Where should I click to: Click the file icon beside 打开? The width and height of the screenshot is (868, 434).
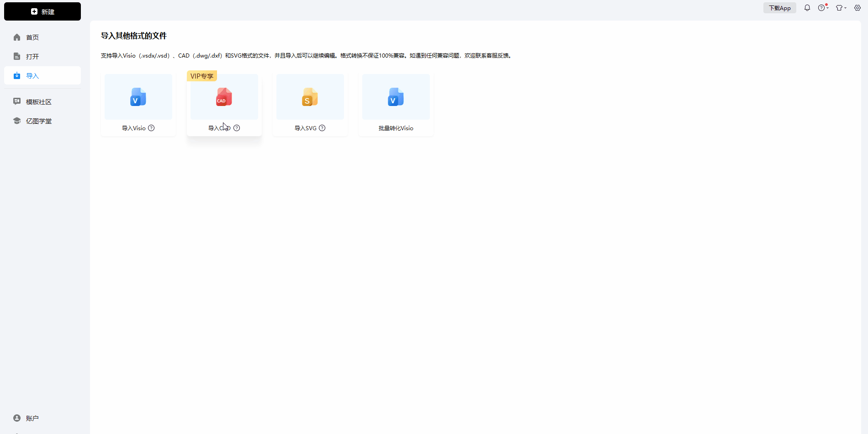click(x=17, y=57)
